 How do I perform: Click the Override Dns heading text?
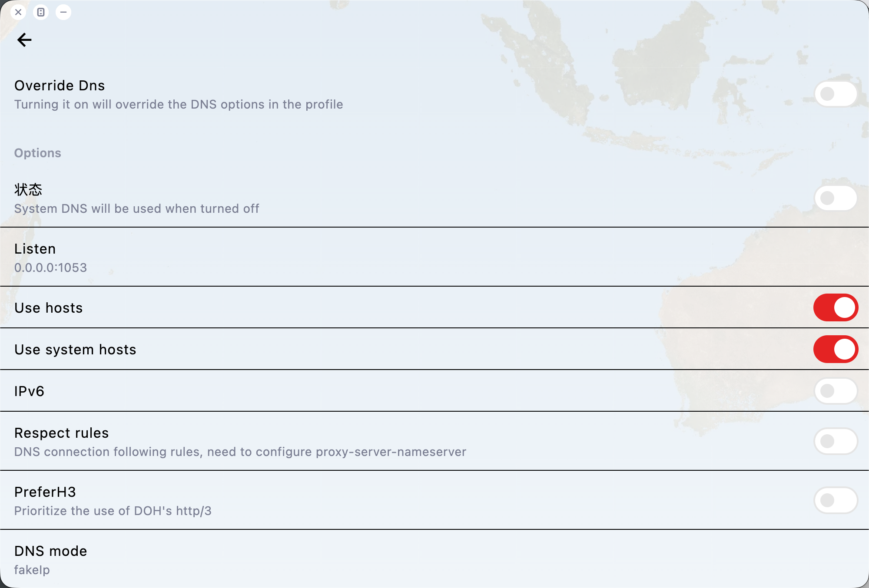[60, 86]
